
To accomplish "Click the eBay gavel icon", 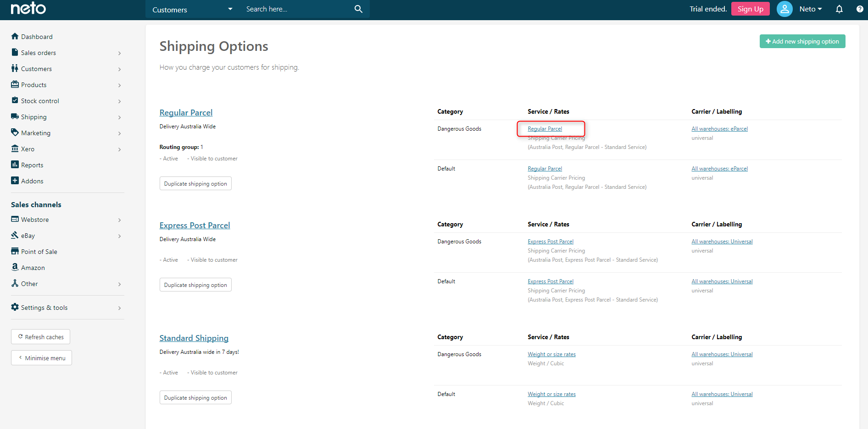I will coord(15,235).
